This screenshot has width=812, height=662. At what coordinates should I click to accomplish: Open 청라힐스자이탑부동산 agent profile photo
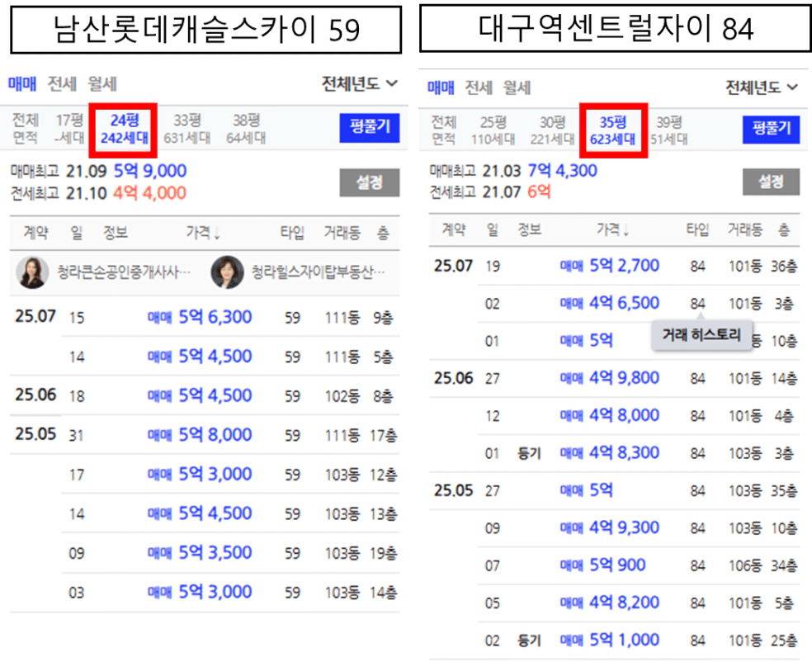coord(227,272)
